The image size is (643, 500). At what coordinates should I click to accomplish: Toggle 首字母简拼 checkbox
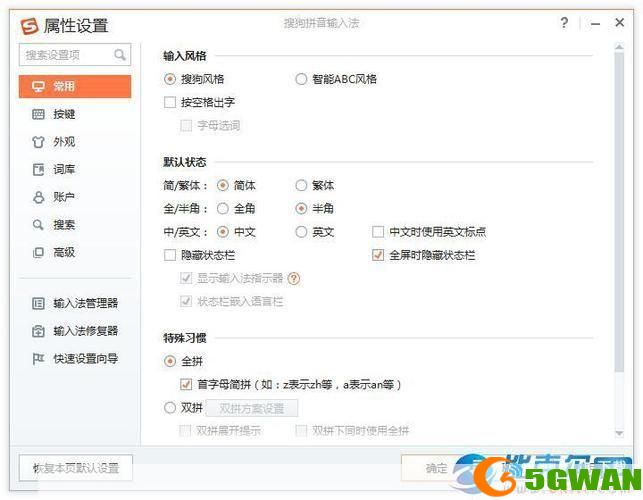pos(186,384)
